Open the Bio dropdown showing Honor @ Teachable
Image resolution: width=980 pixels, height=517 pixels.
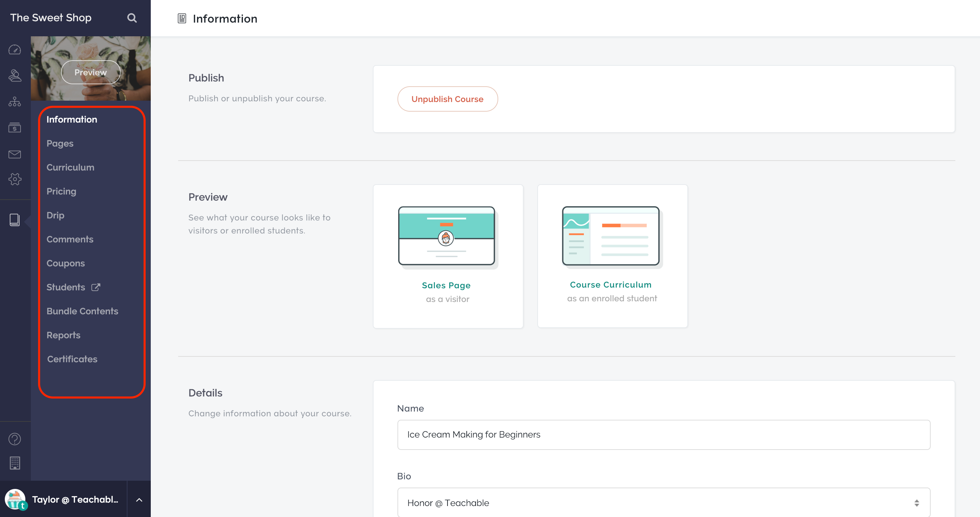(664, 503)
